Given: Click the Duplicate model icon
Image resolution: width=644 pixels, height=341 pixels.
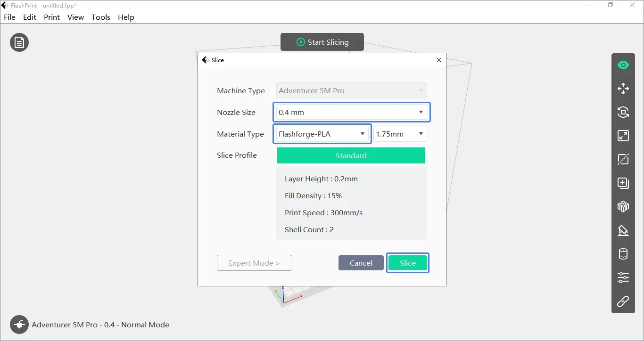Looking at the screenshot, I should 623,183.
